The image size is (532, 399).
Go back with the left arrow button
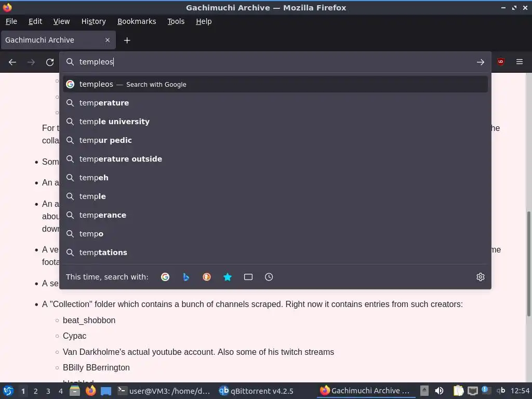pyautogui.click(x=12, y=62)
